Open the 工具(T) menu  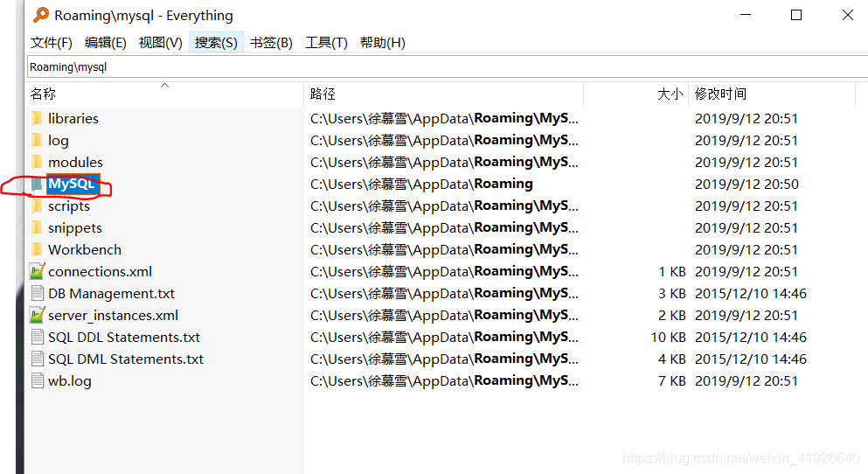pyautogui.click(x=327, y=43)
